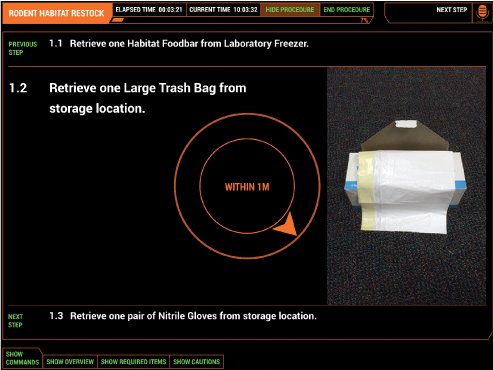
Task: Click current step 1.2 instruction text
Action: [x=148, y=98]
